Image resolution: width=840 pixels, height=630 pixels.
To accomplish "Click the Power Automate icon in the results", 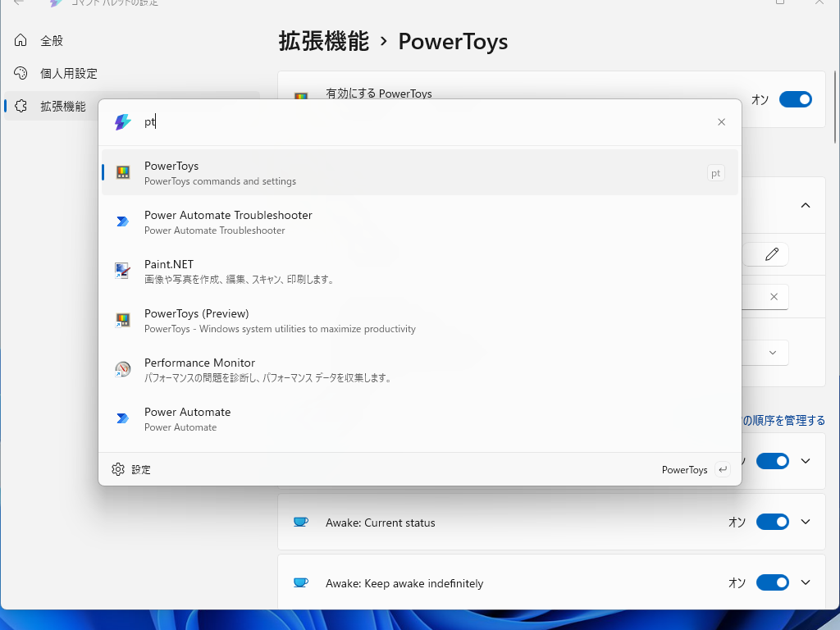I will (x=124, y=418).
